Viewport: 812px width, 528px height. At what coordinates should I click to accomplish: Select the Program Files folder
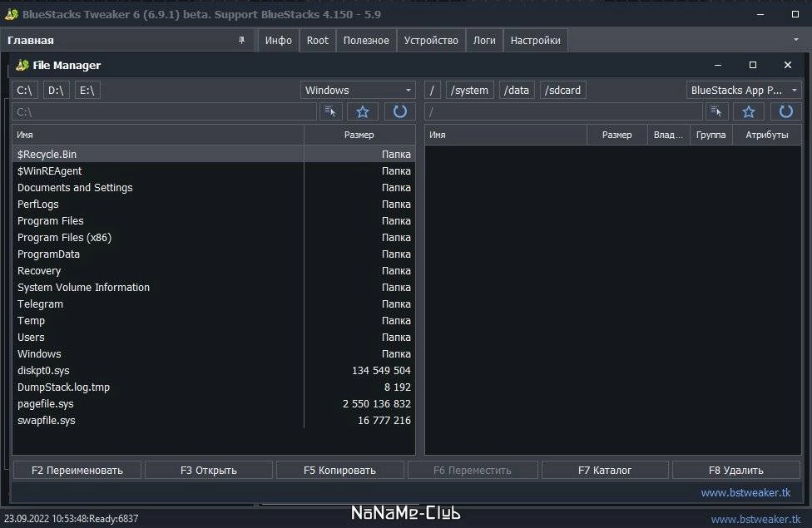pyautogui.click(x=214, y=220)
